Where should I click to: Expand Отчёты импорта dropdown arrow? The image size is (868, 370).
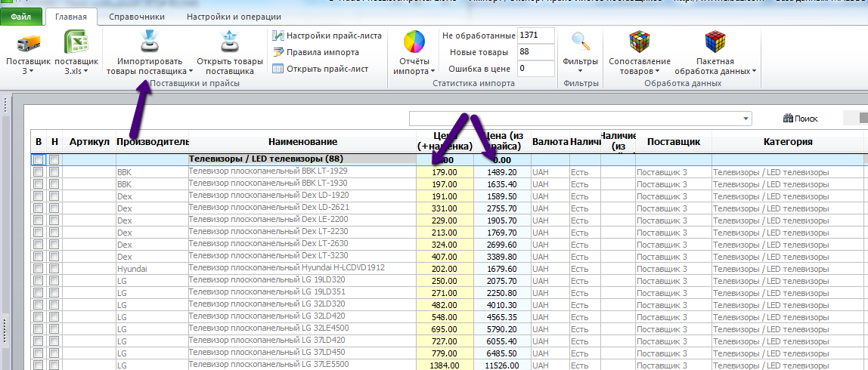coord(432,71)
